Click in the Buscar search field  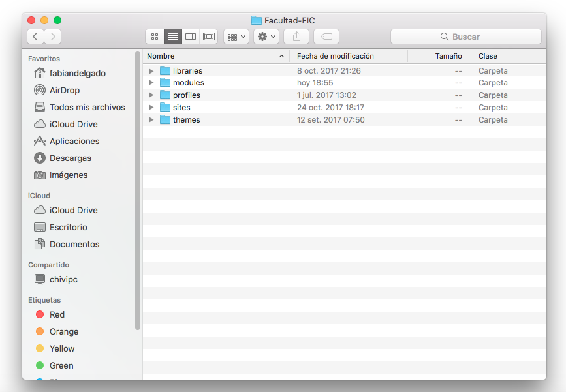point(466,37)
